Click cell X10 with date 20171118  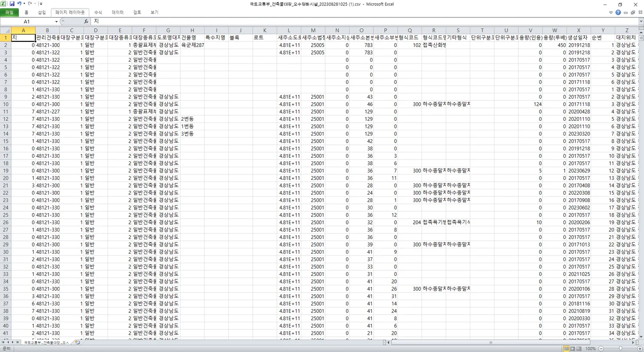tap(579, 104)
